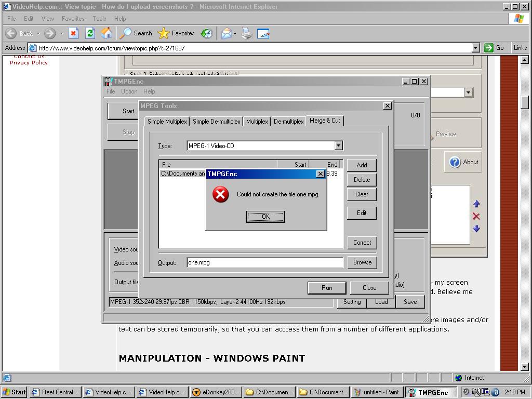532x399 pixels.
Task: Open Favorites star button in toolbar
Action: click(177, 33)
